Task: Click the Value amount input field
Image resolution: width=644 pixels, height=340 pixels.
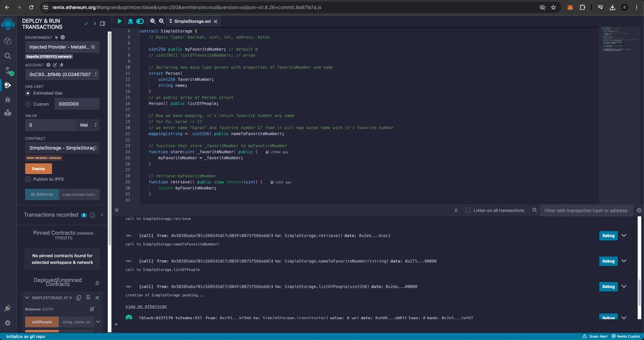Action: point(50,125)
